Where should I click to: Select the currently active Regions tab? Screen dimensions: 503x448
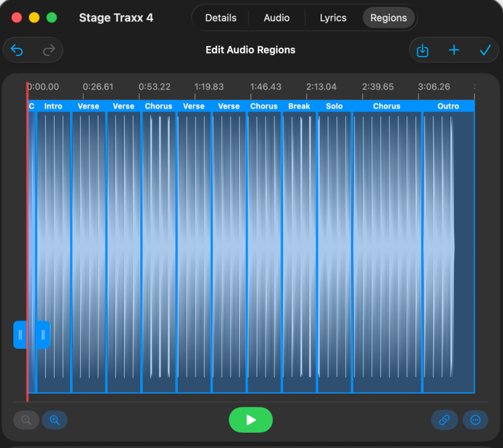[x=389, y=18]
